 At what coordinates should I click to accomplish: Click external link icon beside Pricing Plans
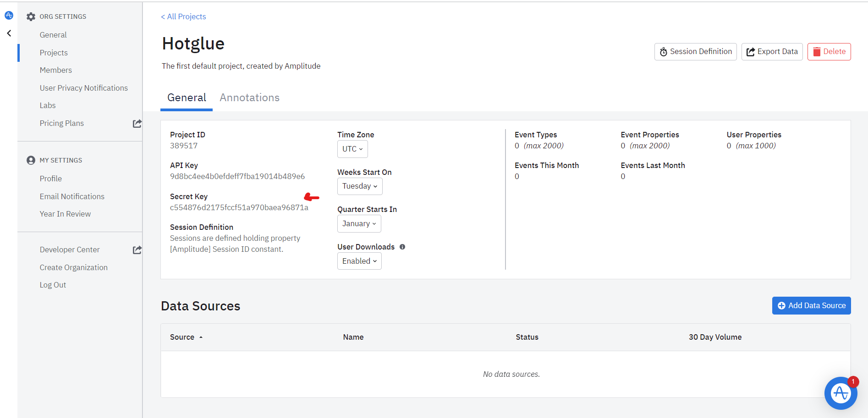coord(137,124)
